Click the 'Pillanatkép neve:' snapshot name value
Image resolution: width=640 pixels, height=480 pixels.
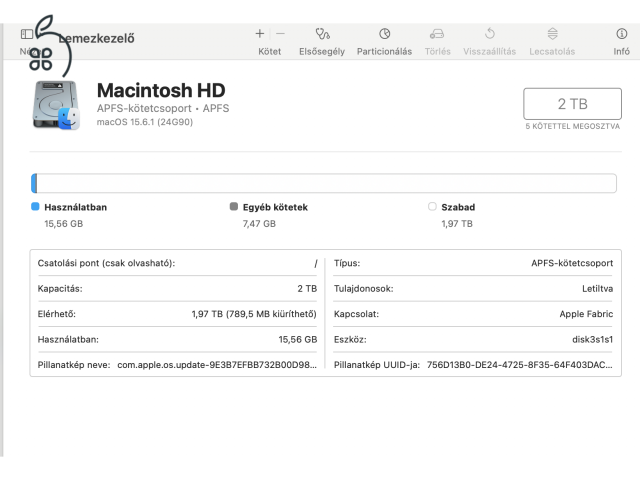point(217,365)
